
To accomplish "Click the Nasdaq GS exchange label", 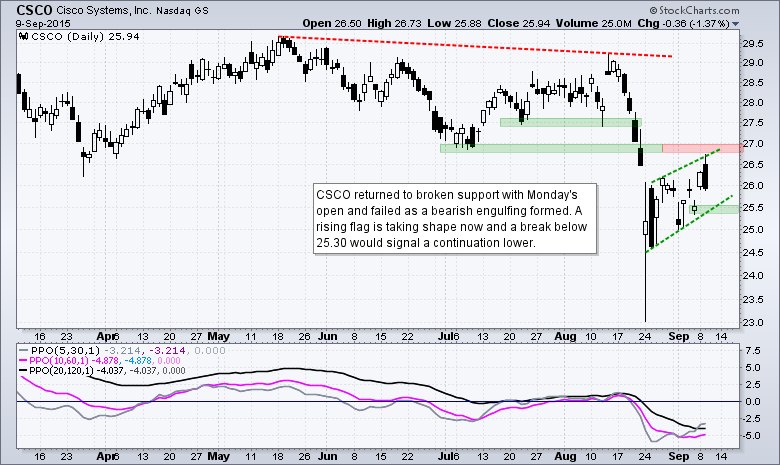I will (182, 10).
